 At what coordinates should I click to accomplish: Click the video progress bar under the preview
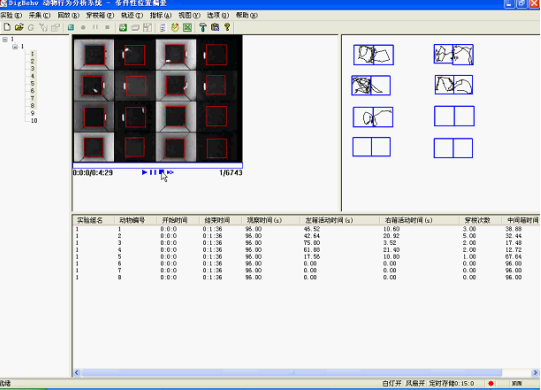coord(158,166)
